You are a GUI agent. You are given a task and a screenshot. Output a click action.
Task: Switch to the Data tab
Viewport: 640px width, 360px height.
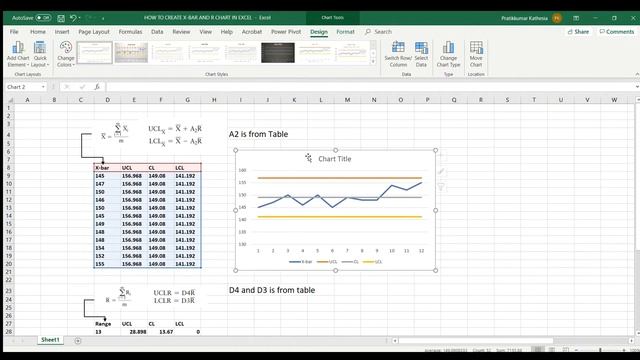pos(157,31)
